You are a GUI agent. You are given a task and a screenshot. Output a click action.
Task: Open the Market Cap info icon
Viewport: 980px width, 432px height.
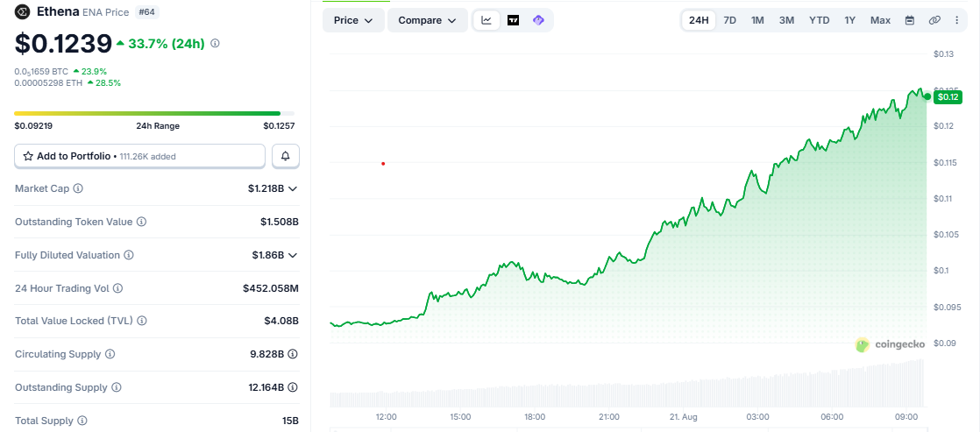point(78,188)
